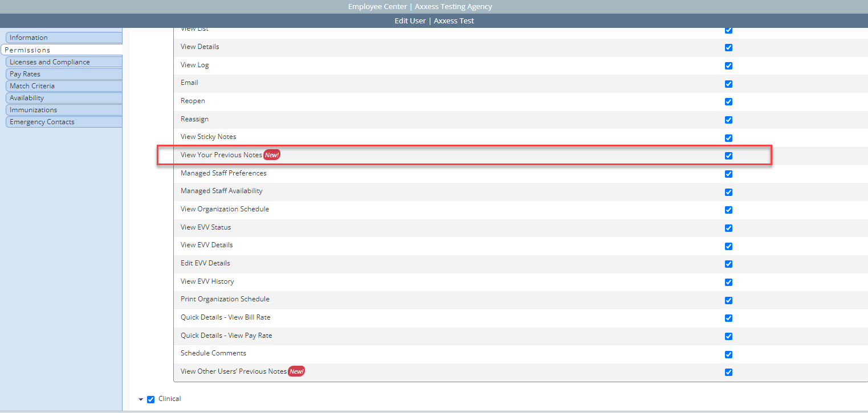
Task: Uncheck the Clinical section checkbox
Action: (x=150, y=399)
